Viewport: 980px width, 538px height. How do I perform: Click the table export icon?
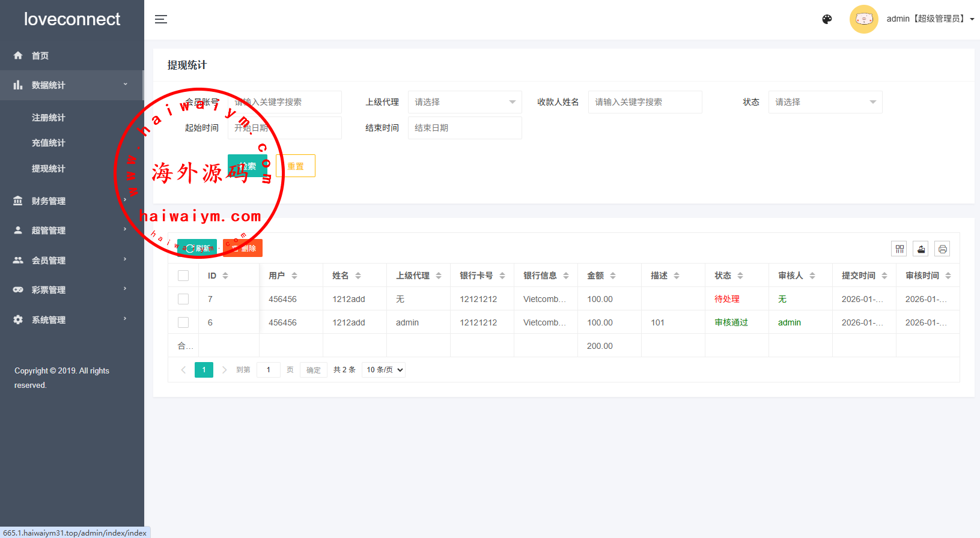[921, 249]
